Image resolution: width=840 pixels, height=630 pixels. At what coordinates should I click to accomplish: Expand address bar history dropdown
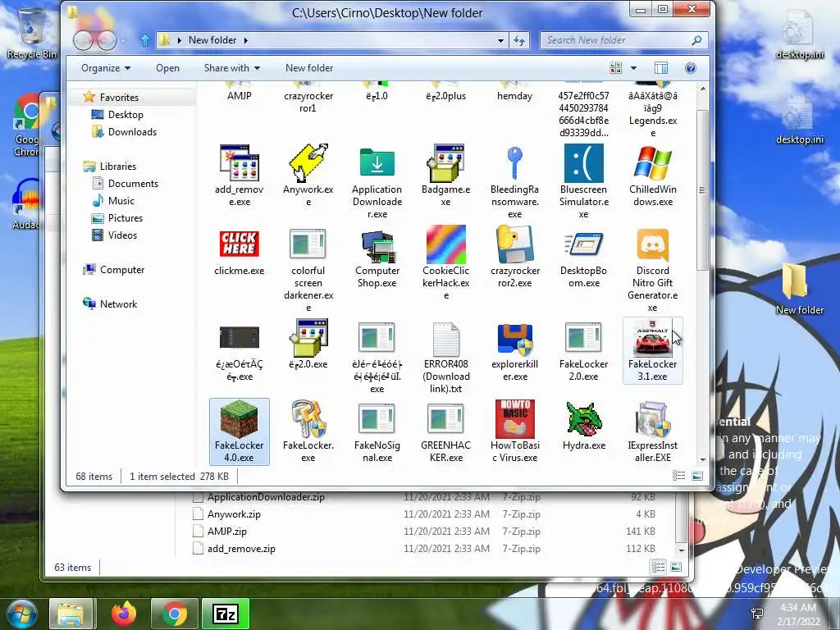pyautogui.click(x=500, y=40)
